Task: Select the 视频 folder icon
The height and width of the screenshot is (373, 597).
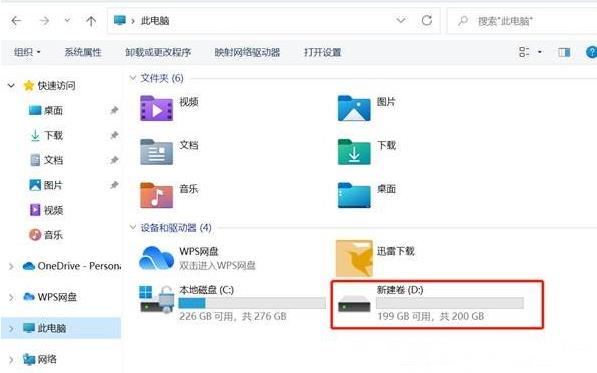Action: pos(156,108)
